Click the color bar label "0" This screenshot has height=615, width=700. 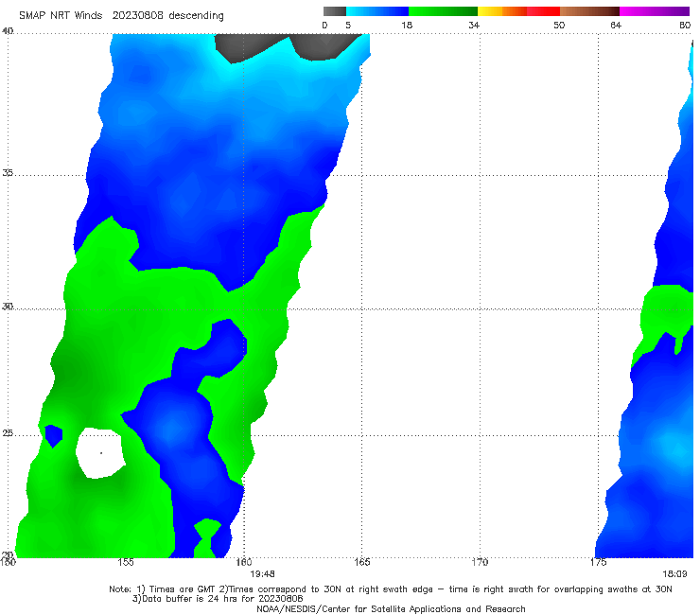(324, 26)
